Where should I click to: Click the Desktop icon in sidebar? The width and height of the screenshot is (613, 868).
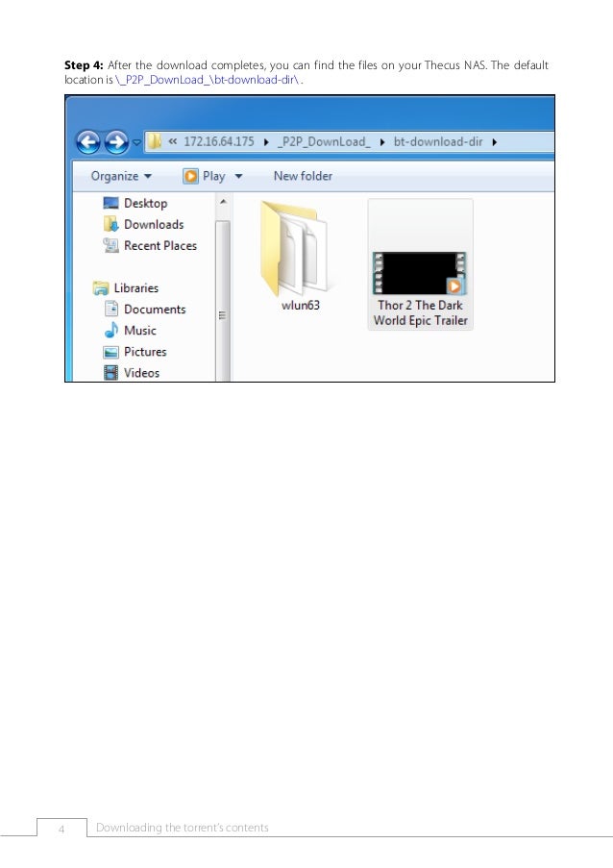(x=110, y=203)
